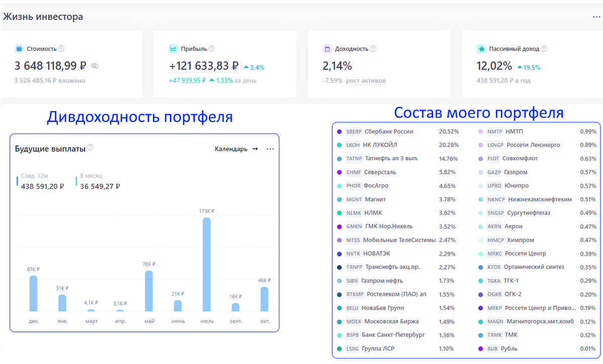Screen dimensions: 603x364
Task: Click the GAZP ticker badge
Action: coord(494,172)
